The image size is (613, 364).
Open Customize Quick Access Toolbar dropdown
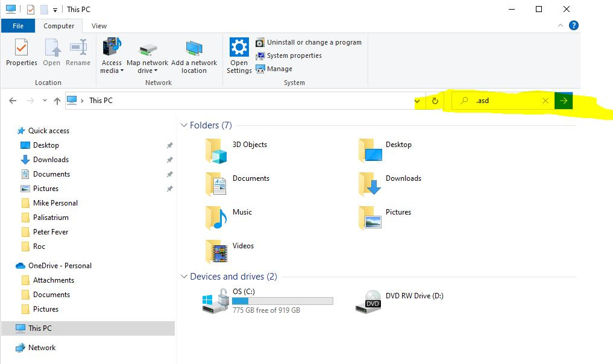[x=55, y=10]
